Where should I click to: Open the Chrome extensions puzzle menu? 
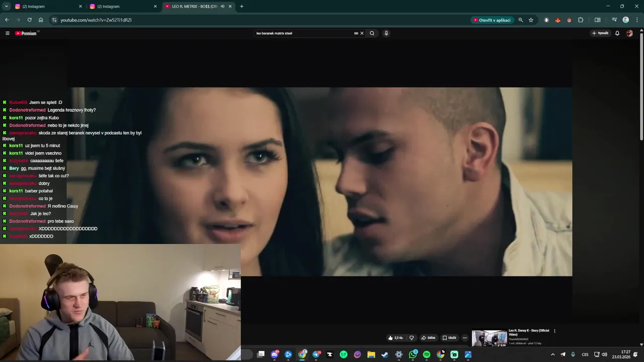pyautogui.click(x=581, y=20)
